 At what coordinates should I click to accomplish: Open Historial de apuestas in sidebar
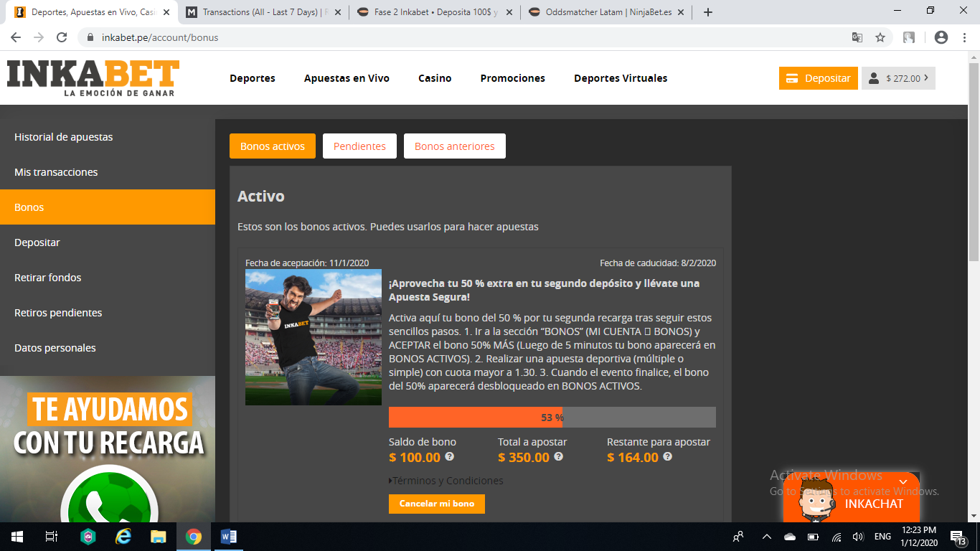[108, 137]
